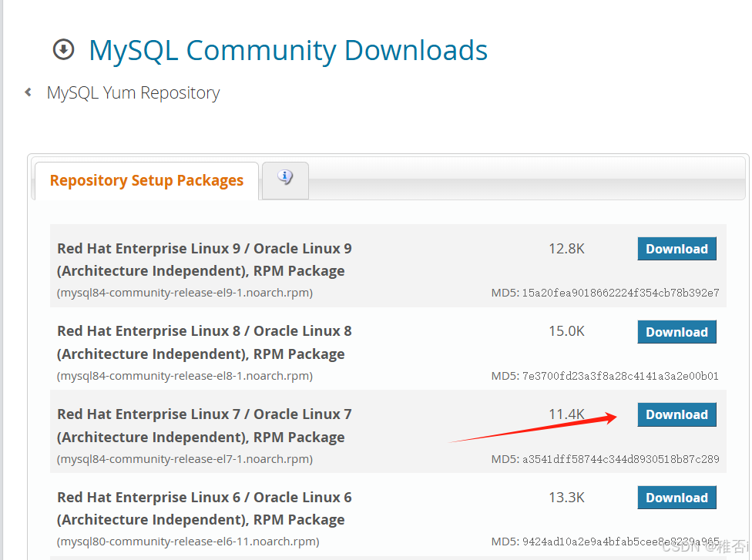Click the download circle icon beside the title

coord(63,49)
